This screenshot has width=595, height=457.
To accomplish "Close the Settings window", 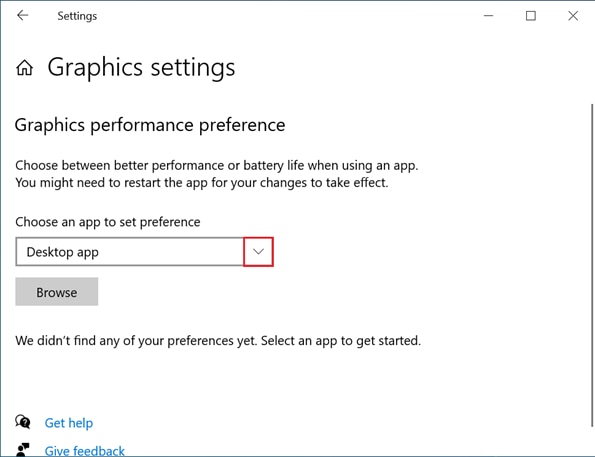I will [573, 16].
